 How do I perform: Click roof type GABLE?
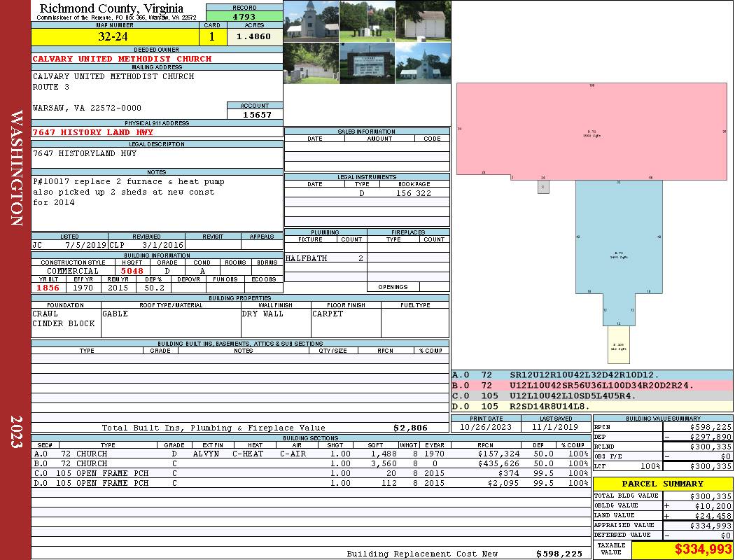pos(115,314)
